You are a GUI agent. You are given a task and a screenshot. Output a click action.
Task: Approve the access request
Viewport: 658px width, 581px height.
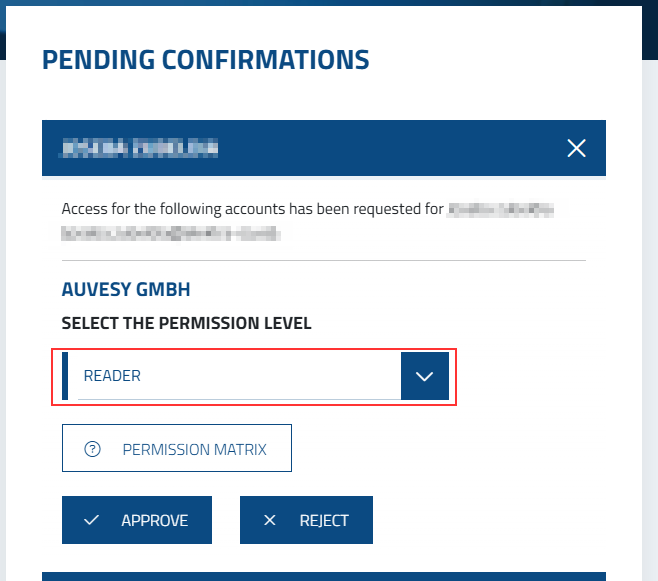pyautogui.click(x=137, y=520)
